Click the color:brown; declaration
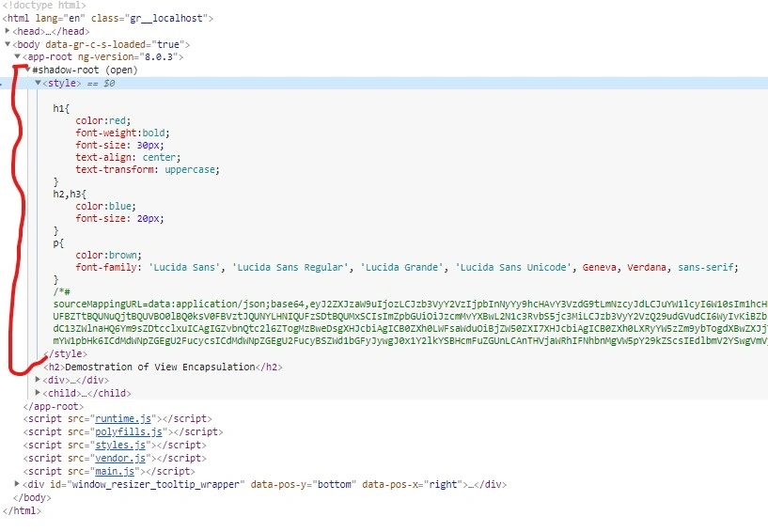768x532 pixels. tap(108, 256)
